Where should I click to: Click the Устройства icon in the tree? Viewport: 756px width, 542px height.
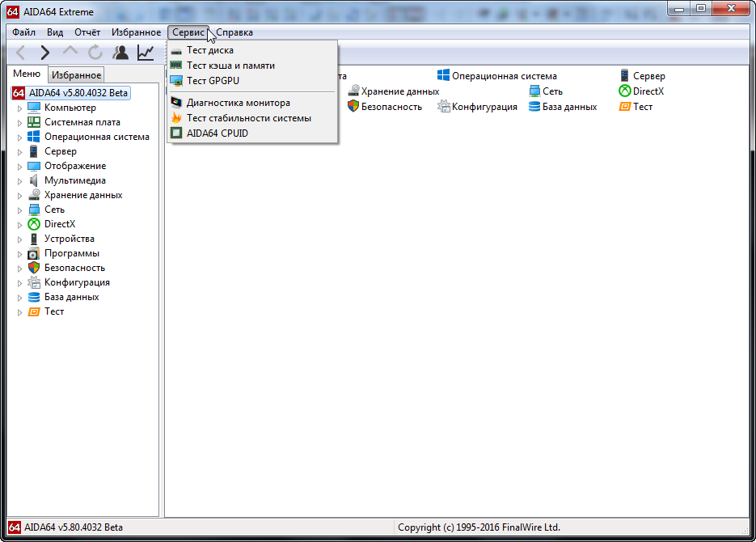tap(34, 239)
